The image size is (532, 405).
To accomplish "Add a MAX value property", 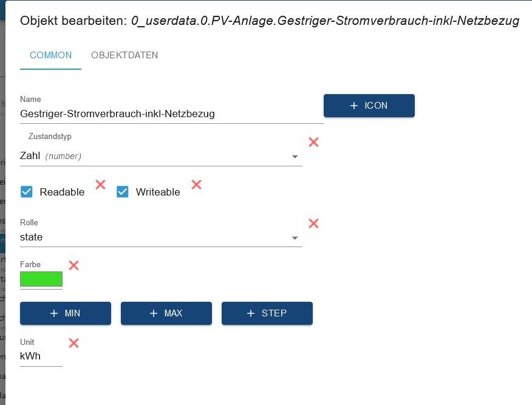I will point(166,313).
